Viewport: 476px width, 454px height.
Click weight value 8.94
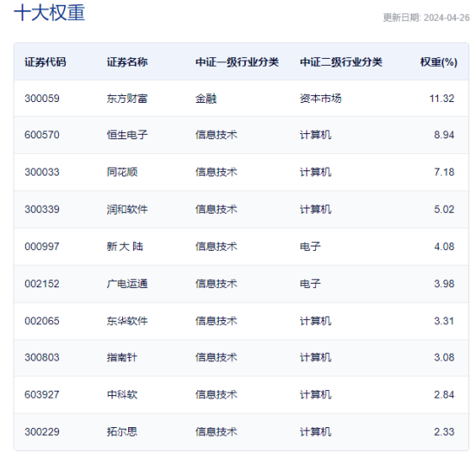point(444,135)
